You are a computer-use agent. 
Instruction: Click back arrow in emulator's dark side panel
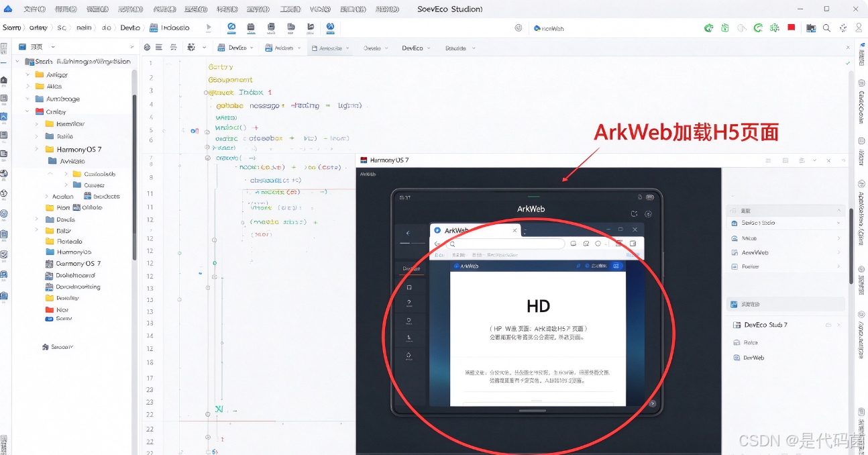click(409, 233)
